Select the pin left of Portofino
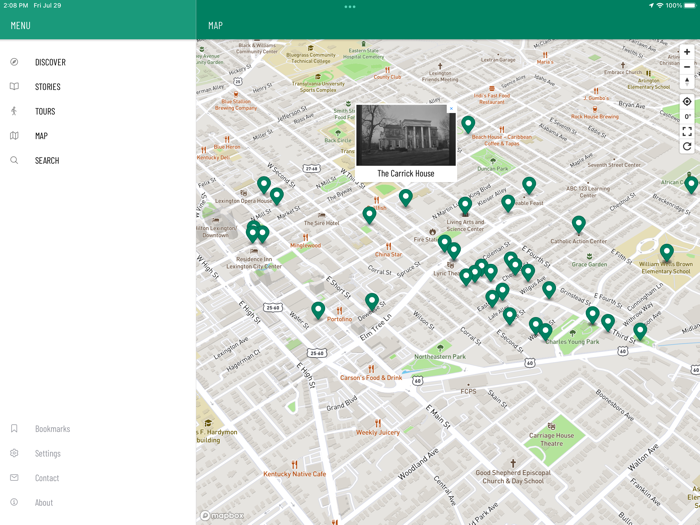Image resolution: width=700 pixels, height=525 pixels. [x=318, y=310]
